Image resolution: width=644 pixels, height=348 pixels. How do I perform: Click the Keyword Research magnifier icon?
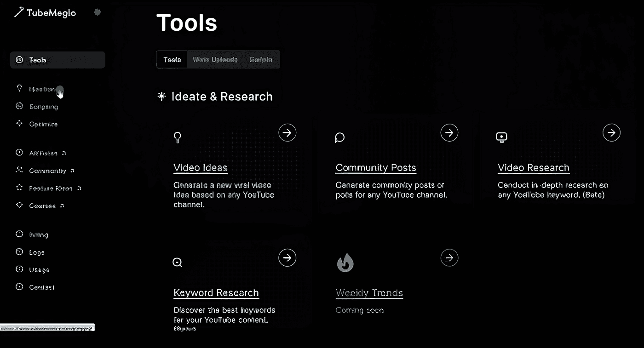click(x=177, y=262)
